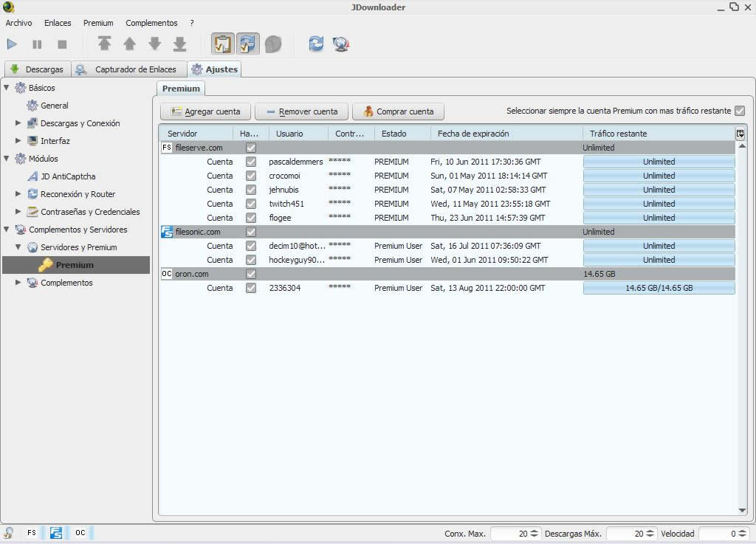Click the Remover cuenta button
The width and height of the screenshot is (756, 544).
(302, 111)
